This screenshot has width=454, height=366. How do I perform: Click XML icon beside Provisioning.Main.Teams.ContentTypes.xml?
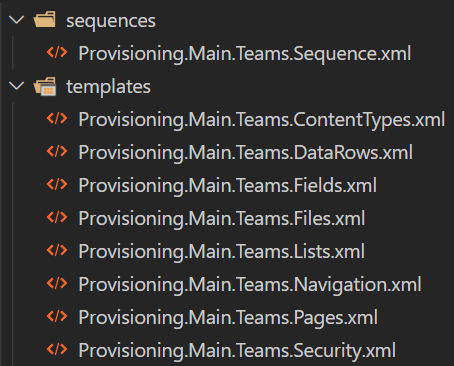pyautogui.click(x=57, y=119)
